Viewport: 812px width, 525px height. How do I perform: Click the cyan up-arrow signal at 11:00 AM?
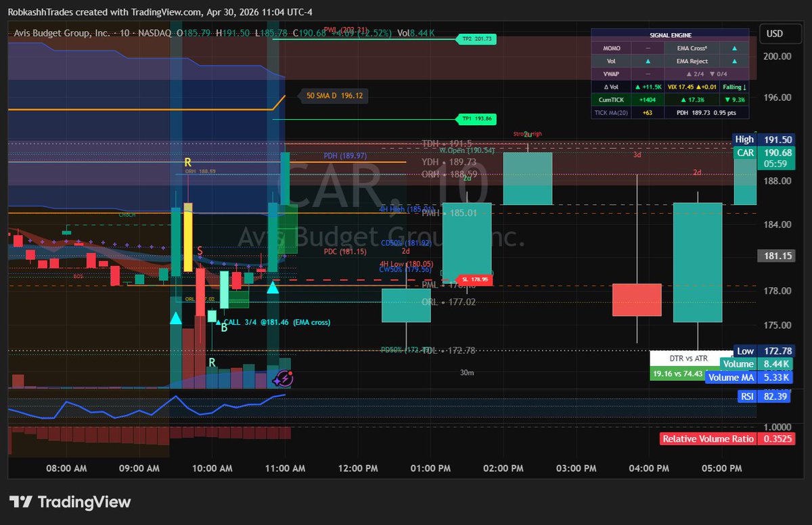273,288
